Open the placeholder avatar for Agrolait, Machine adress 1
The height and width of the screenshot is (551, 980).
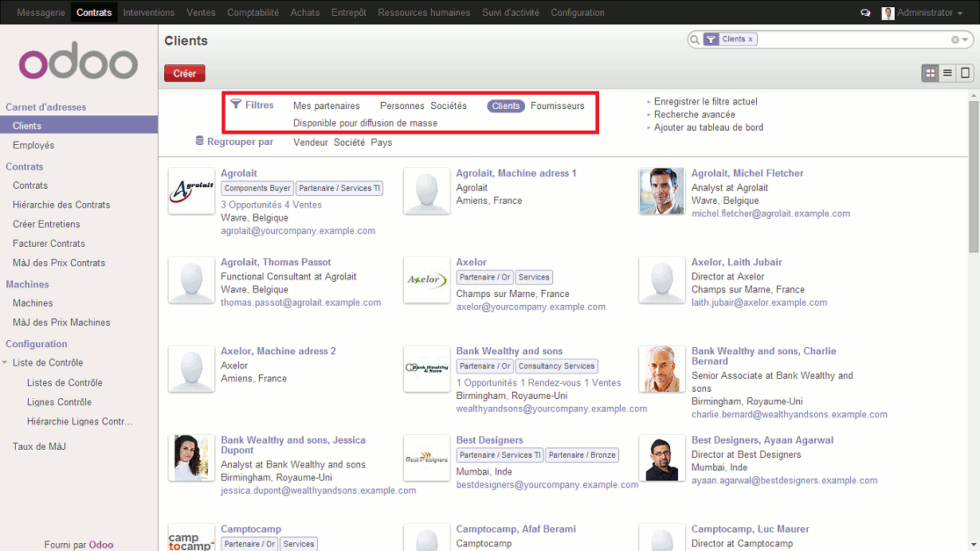click(427, 191)
